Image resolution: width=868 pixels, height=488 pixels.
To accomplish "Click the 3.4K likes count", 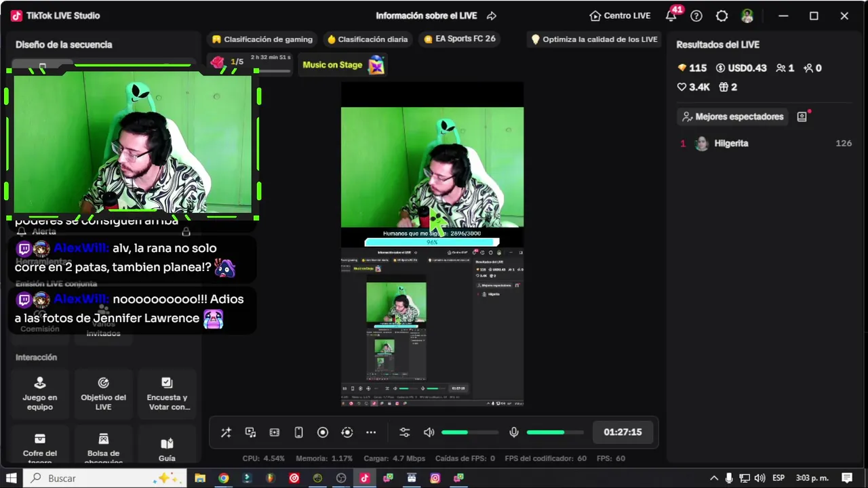I will click(693, 87).
